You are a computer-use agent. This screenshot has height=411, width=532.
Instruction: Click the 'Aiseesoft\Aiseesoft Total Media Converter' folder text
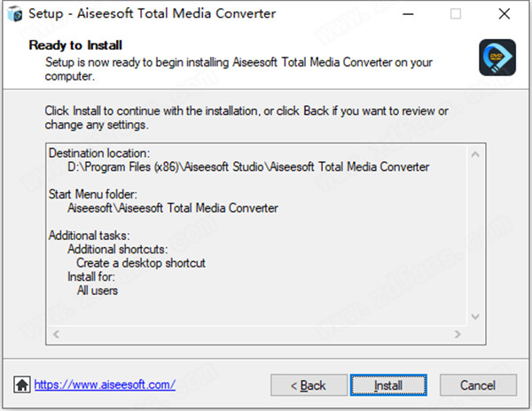[x=173, y=207]
